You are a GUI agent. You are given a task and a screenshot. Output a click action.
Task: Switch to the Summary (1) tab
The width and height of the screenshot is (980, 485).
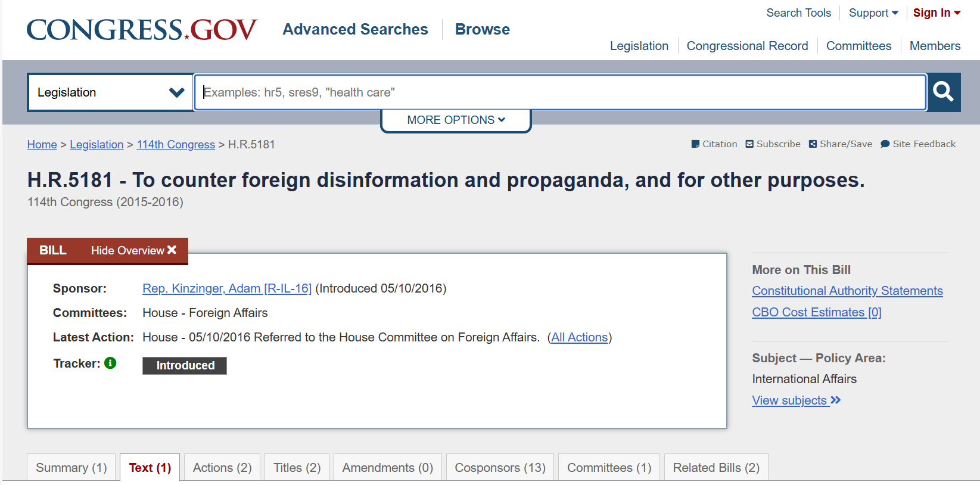tap(71, 468)
